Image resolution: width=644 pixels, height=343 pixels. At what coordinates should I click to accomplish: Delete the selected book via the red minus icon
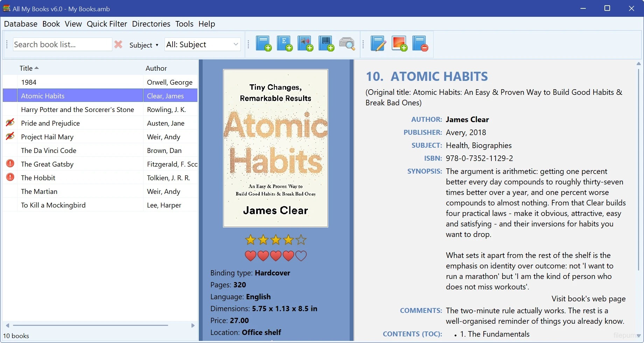(x=420, y=44)
